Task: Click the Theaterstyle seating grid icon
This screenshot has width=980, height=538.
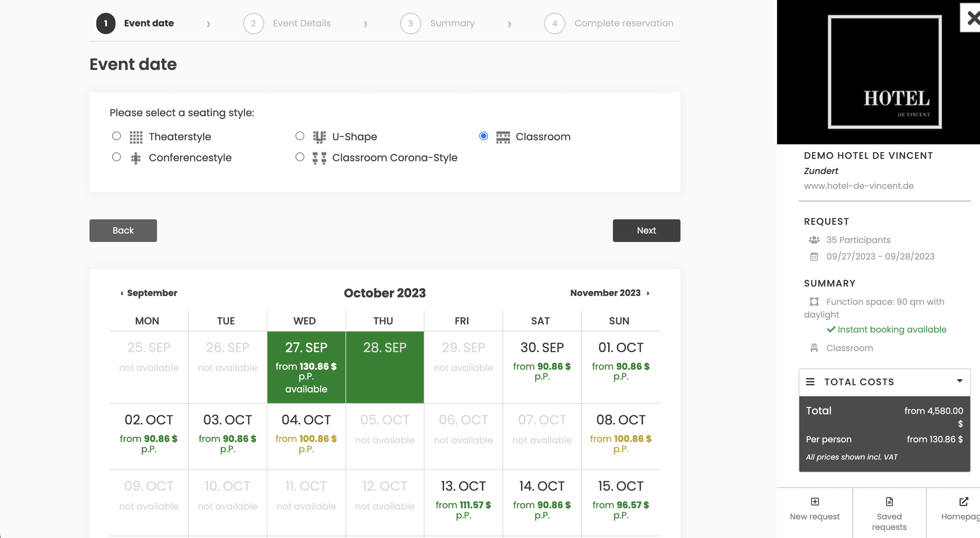Action: 136,137
